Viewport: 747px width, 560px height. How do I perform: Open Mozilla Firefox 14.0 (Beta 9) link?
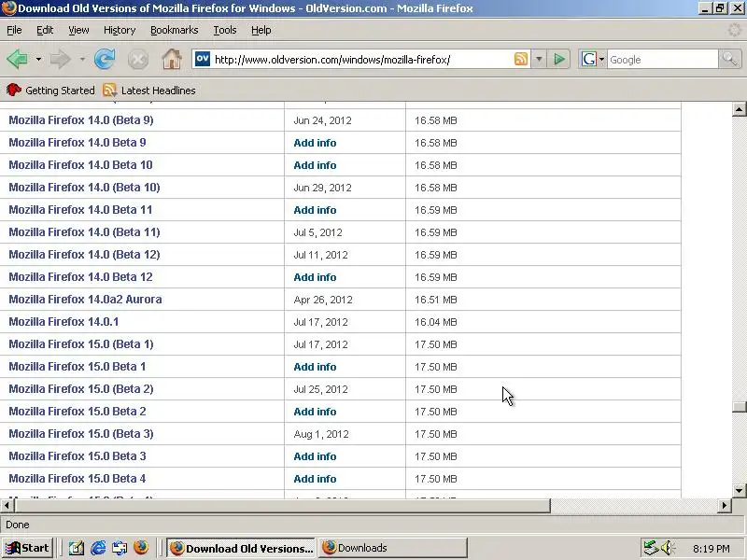click(x=81, y=120)
